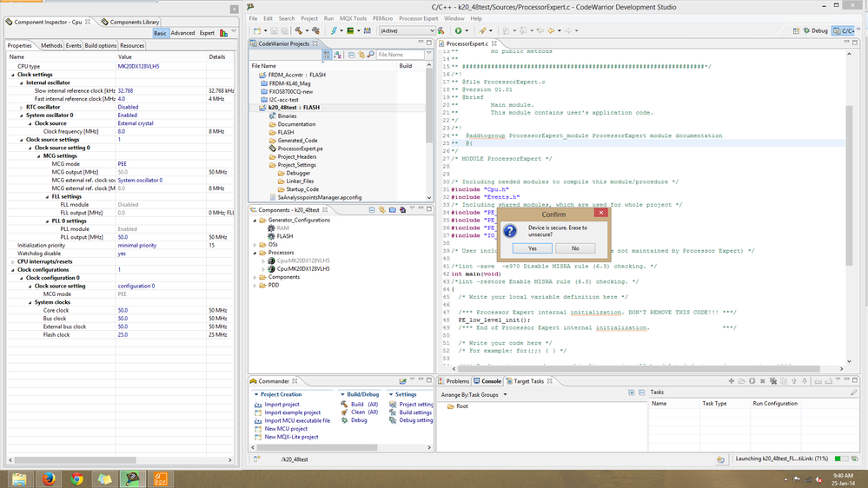Click the yellow Back navigation arrow

[551, 31]
